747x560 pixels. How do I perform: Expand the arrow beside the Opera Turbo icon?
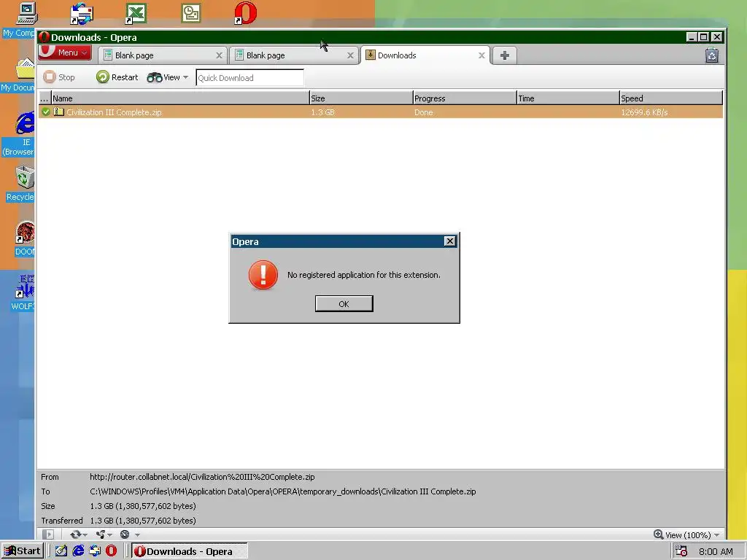137,534
